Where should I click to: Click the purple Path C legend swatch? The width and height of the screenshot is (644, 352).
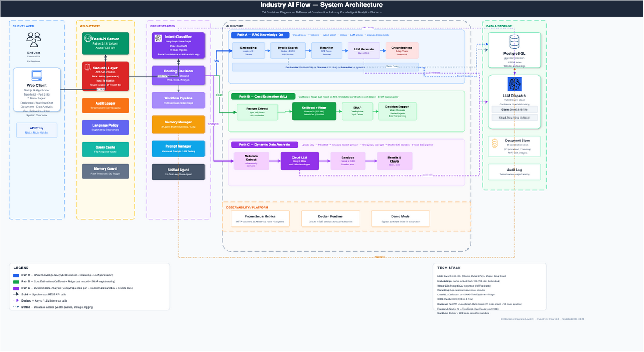pyautogui.click(x=17, y=288)
